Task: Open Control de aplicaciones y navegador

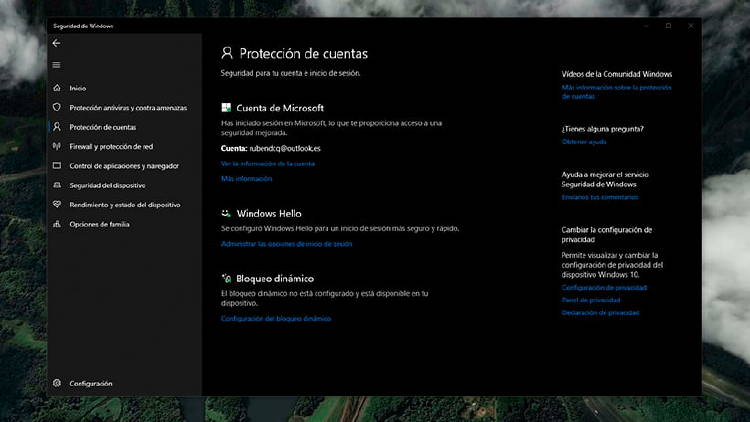Action: point(124,166)
